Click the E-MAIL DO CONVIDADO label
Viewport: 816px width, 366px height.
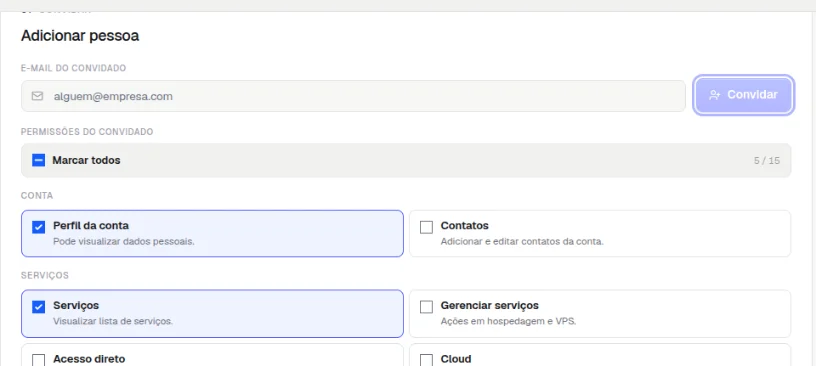(73, 68)
